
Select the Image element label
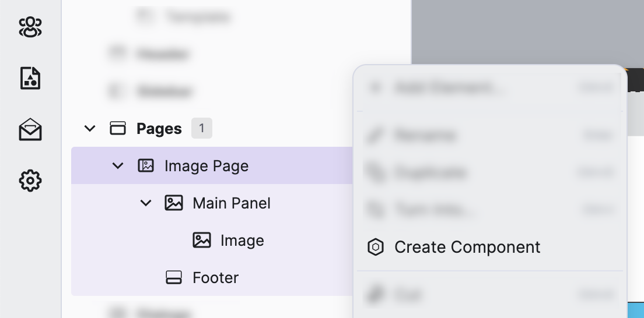click(x=242, y=241)
